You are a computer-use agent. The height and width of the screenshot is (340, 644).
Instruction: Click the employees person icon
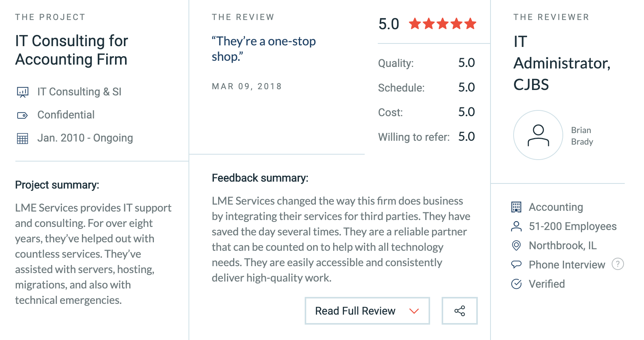516,226
